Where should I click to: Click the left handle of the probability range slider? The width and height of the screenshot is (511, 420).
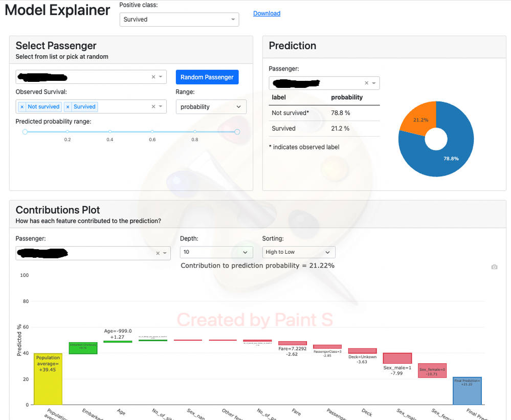[x=25, y=132]
